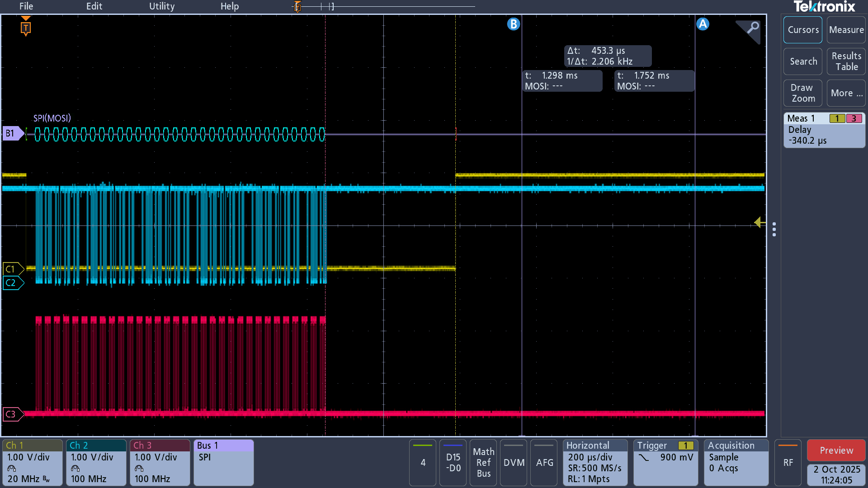Open the AFG button

tap(544, 462)
